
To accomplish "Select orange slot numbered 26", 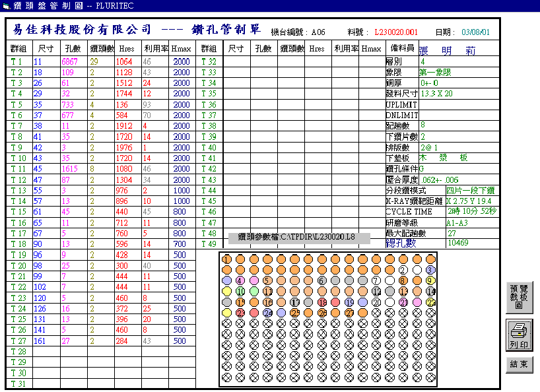I will click(x=321, y=313).
